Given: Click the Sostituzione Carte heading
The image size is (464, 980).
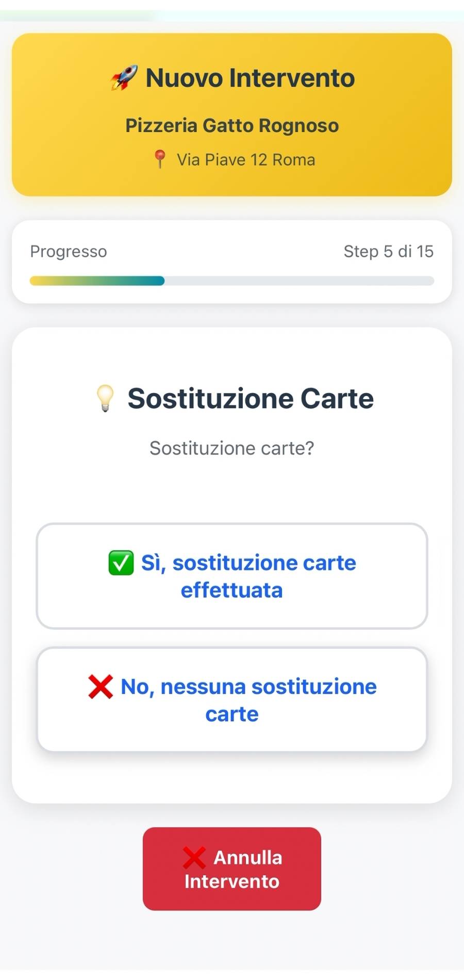Looking at the screenshot, I should [251, 398].
